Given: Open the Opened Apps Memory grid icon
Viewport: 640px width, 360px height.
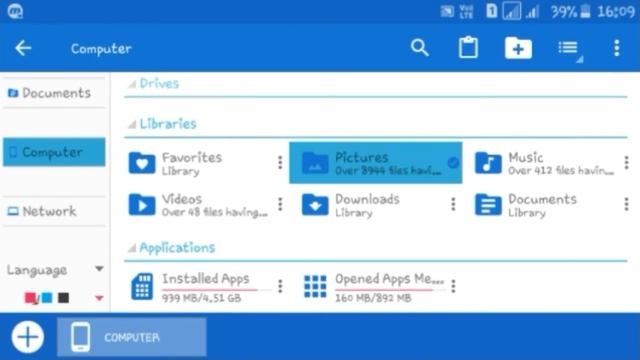Looking at the screenshot, I should point(315,286).
